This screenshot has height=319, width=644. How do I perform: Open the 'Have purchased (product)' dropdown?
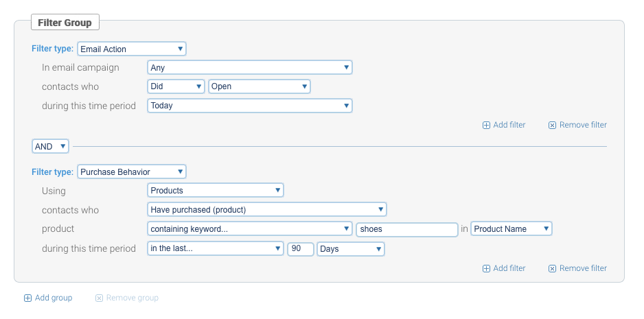click(267, 209)
